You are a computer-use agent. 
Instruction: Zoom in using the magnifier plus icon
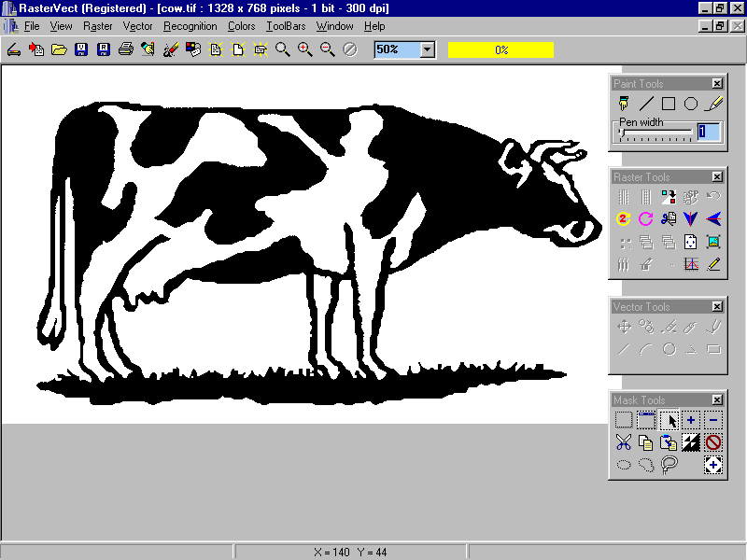303,49
